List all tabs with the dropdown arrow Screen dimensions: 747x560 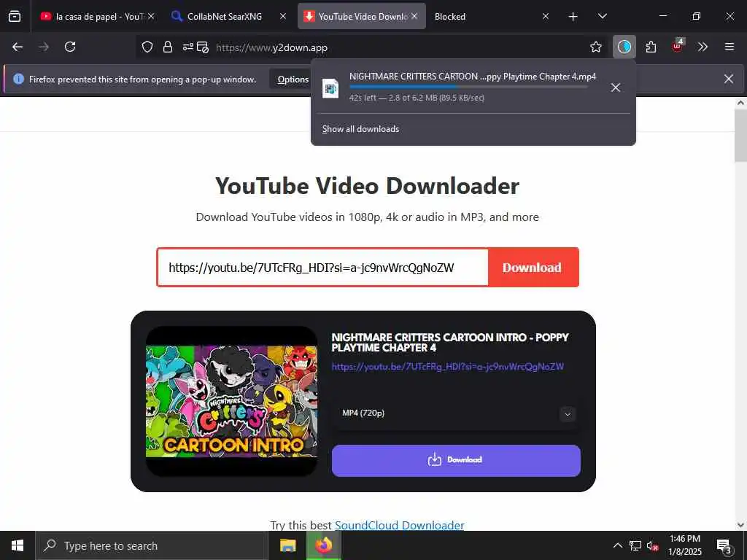click(x=602, y=16)
